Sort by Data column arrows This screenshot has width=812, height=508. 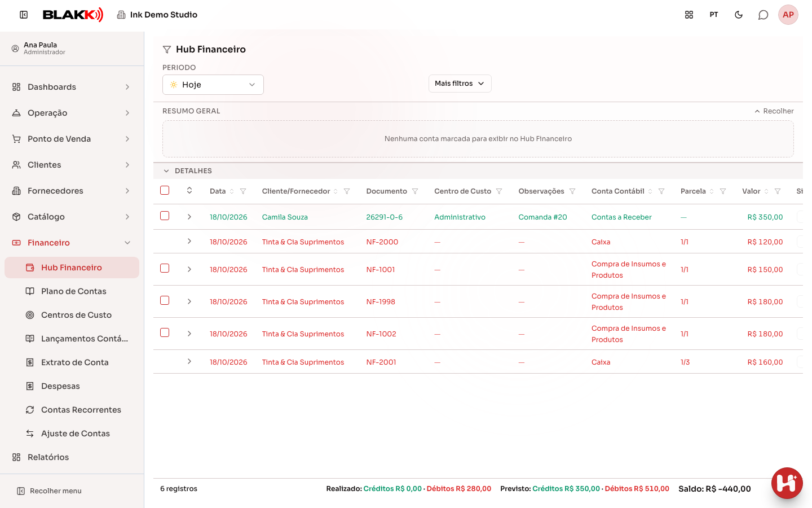pos(232,191)
